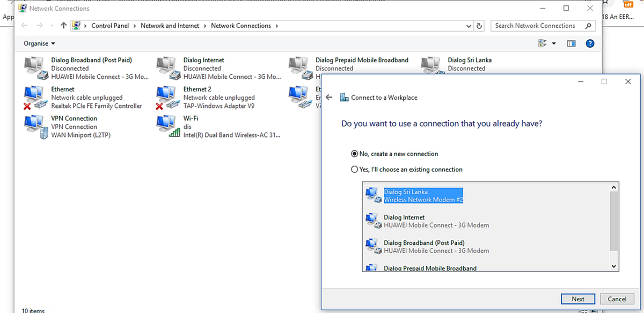Click "Intel(R) Dual Band Wireless-AC 31..." text
This screenshot has width=644, height=313.
[232, 135]
